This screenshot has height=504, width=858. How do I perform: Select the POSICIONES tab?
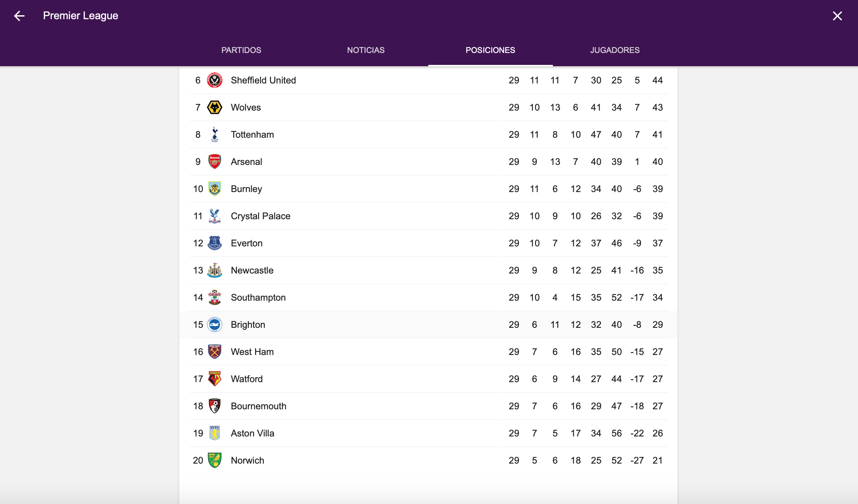point(490,50)
